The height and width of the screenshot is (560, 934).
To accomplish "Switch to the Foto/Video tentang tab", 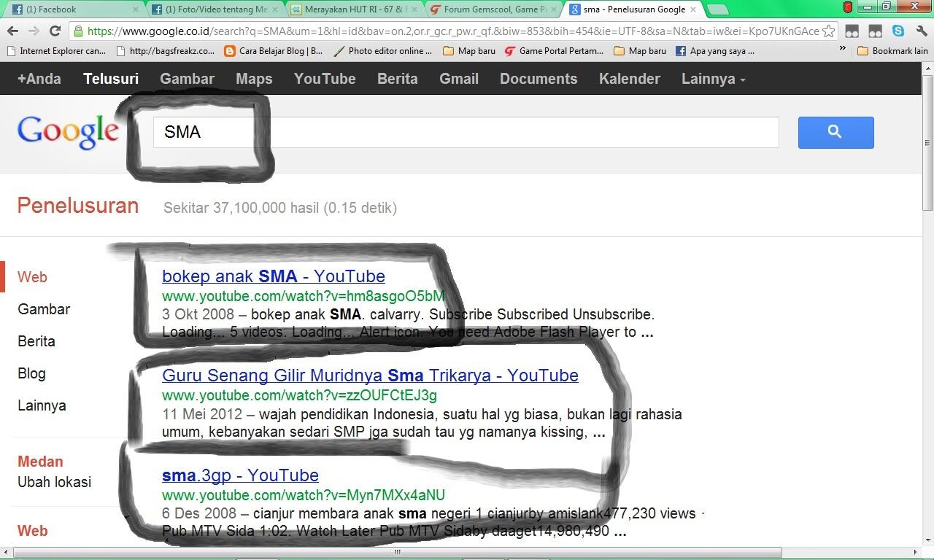I will [212, 9].
